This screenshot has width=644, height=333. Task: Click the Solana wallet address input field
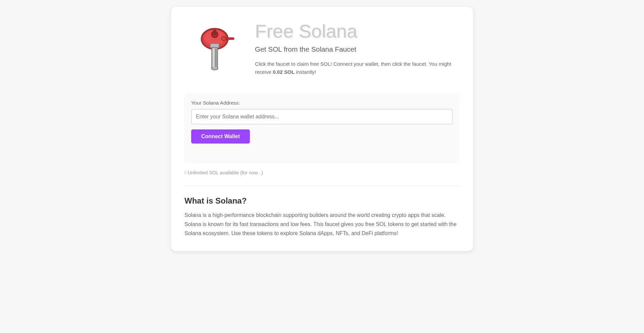pos(322,117)
